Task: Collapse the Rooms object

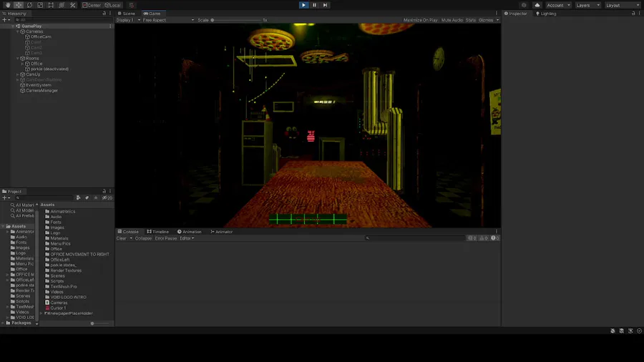Action: pos(18,58)
